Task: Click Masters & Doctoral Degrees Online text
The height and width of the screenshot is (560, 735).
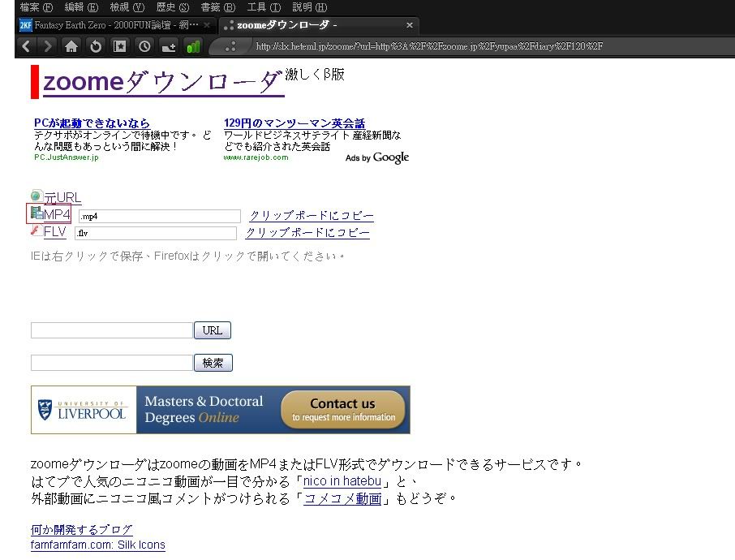Action: [204, 409]
